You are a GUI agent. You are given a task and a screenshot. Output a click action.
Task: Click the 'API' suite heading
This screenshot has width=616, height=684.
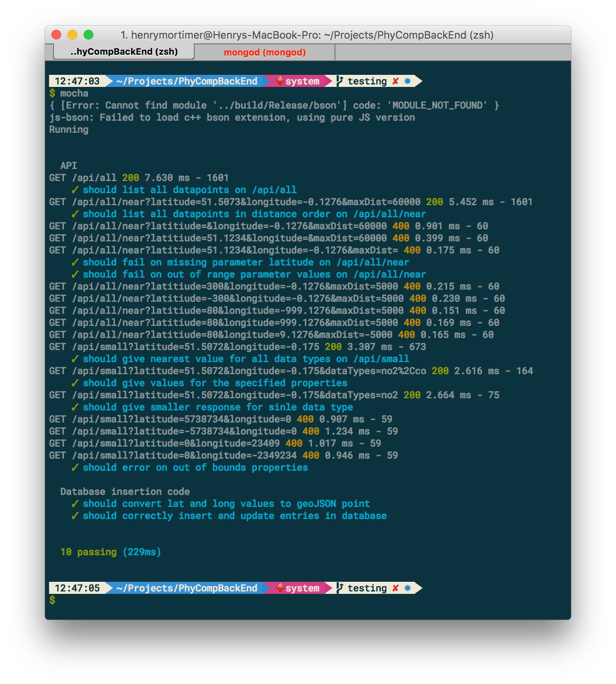tap(69, 166)
